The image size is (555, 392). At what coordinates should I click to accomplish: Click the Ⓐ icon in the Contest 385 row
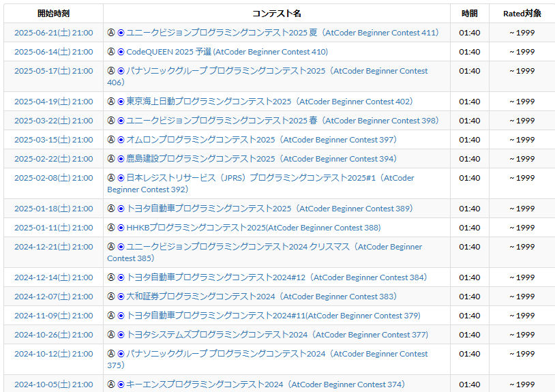111,247
